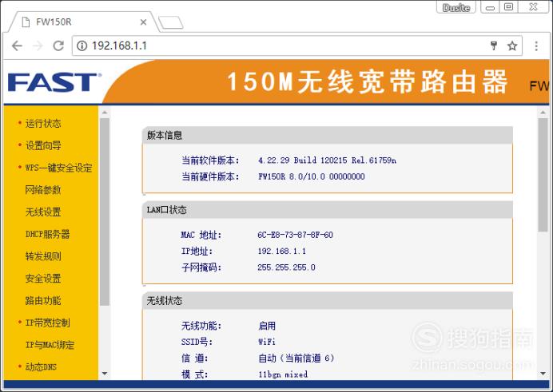553x392 pixels.
Task: Open 动态DNS menu item
Action: tap(41, 367)
